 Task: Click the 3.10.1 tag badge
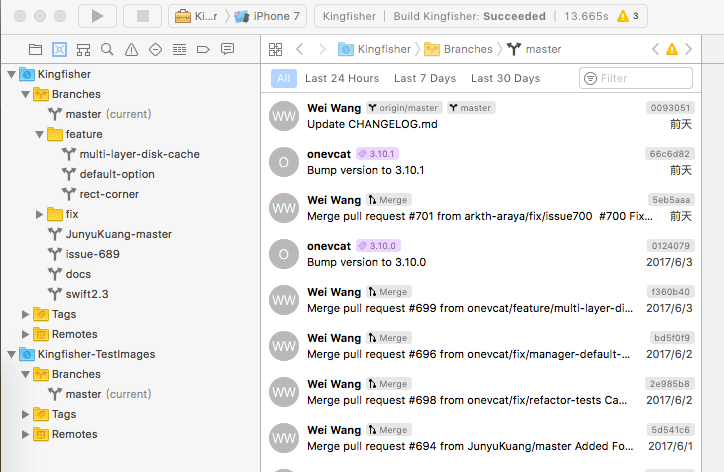click(x=378, y=154)
